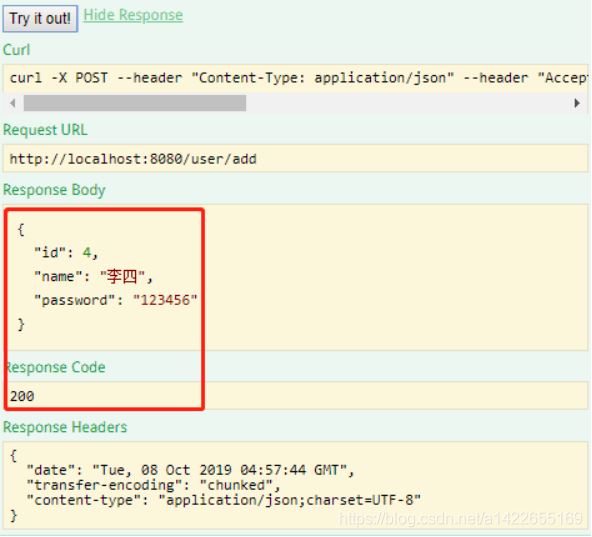Click the 200 response code value
This screenshot has height=537, width=592.
(22, 396)
